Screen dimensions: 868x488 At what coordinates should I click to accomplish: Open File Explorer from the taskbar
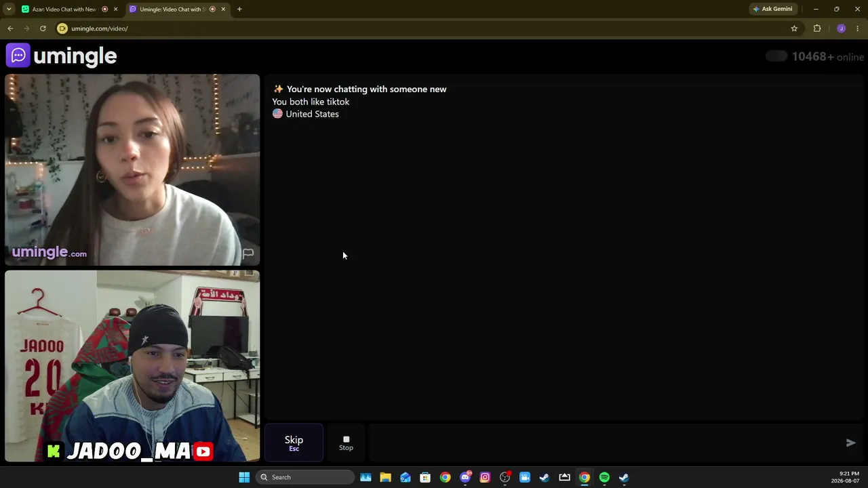tap(385, 477)
